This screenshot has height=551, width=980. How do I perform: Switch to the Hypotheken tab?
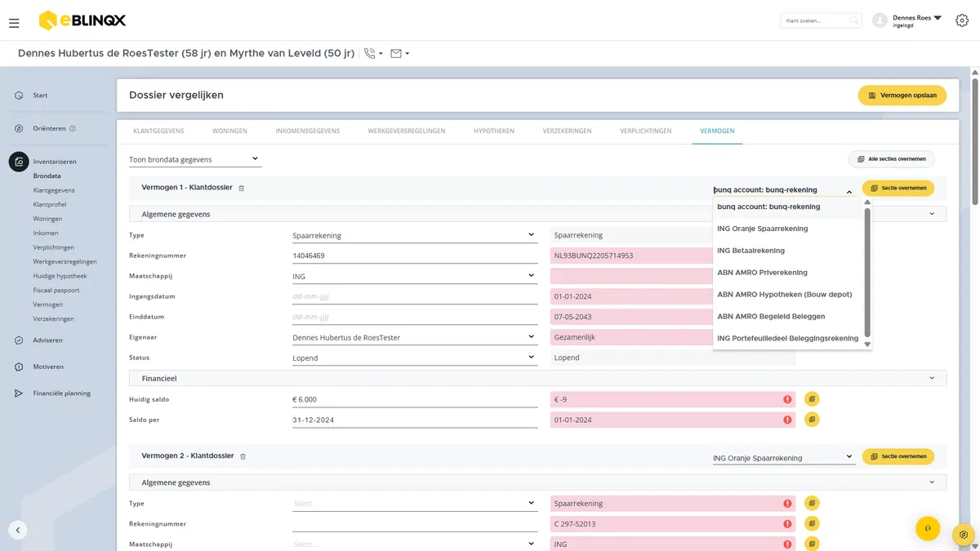[494, 131]
